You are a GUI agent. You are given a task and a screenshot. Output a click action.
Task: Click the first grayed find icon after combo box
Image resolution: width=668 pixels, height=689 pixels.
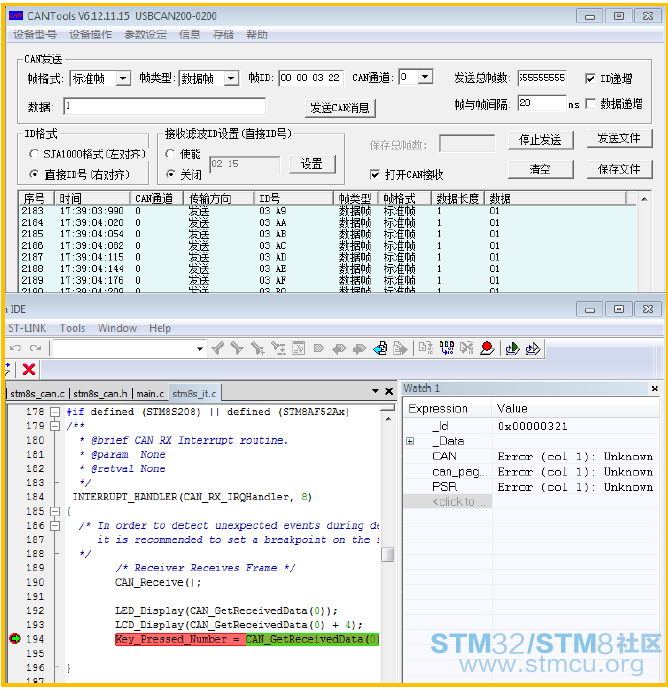point(218,348)
